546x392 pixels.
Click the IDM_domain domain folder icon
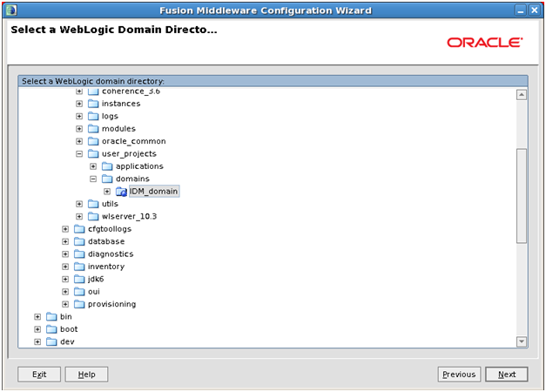pyautogui.click(x=121, y=192)
